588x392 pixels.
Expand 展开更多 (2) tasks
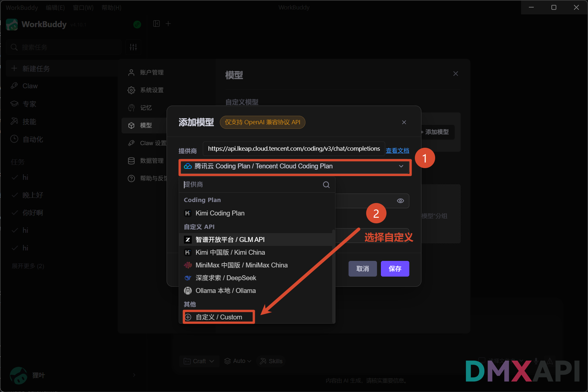(x=28, y=266)
